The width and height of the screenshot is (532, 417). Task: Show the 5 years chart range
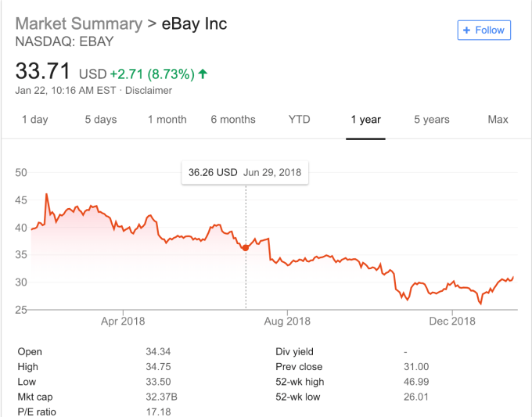[432, 120]
